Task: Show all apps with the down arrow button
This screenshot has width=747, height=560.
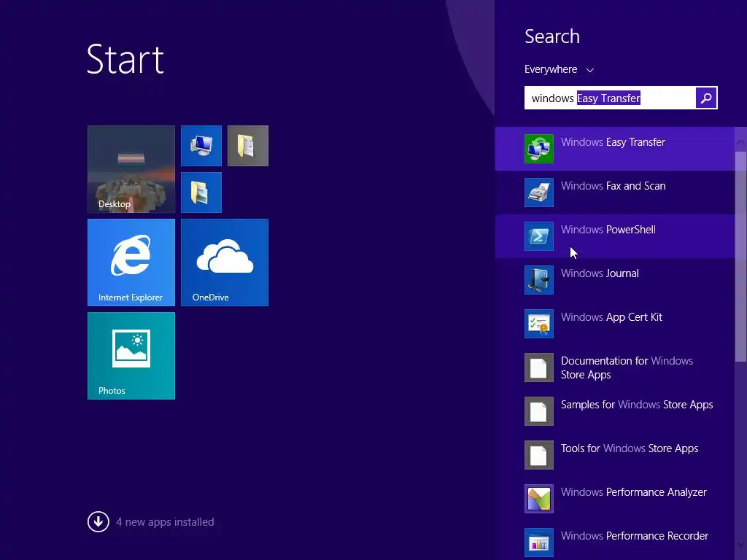Action: 98,522
